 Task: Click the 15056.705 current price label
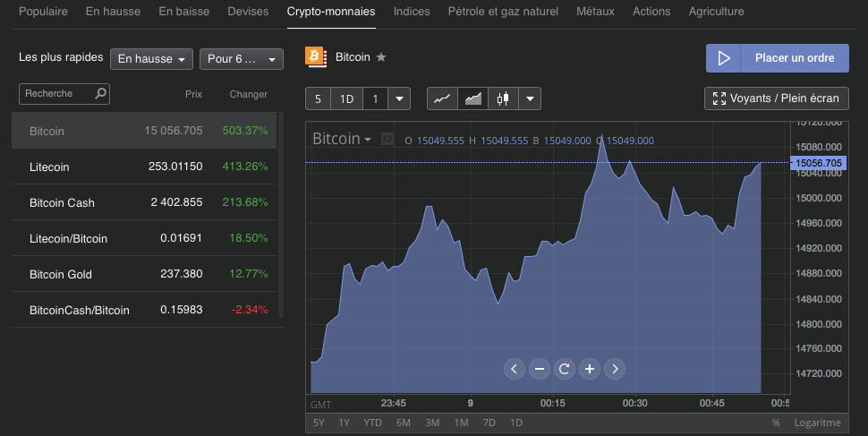tap(818, 163)
